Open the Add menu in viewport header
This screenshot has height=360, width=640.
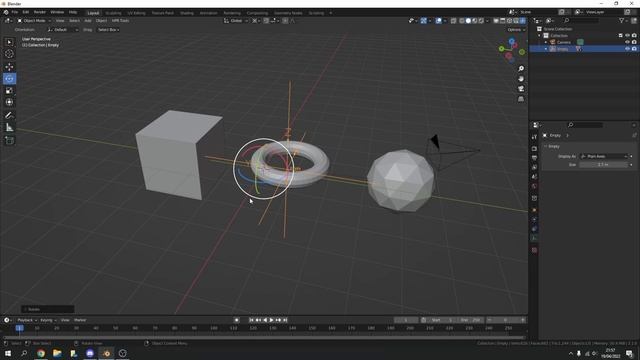coord(88,21)
